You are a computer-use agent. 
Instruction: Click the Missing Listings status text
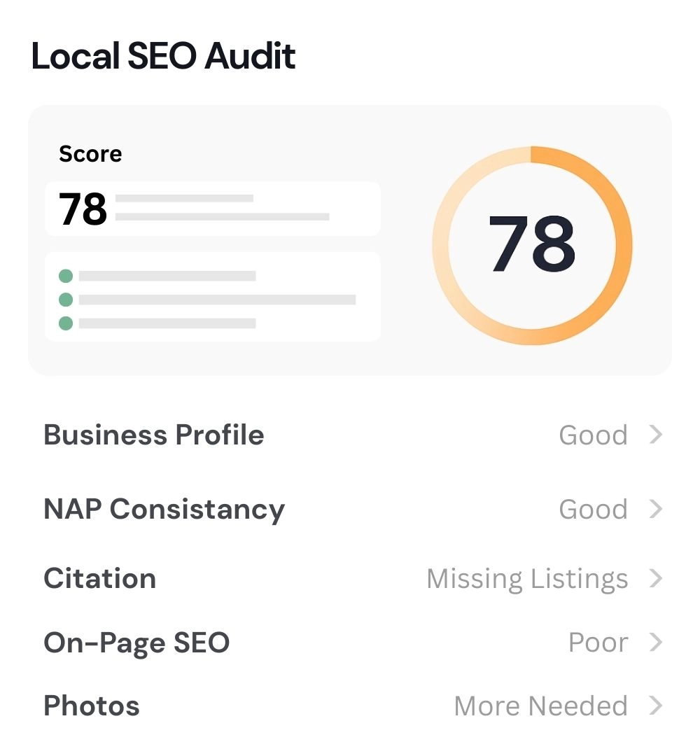tap(527, 579)
